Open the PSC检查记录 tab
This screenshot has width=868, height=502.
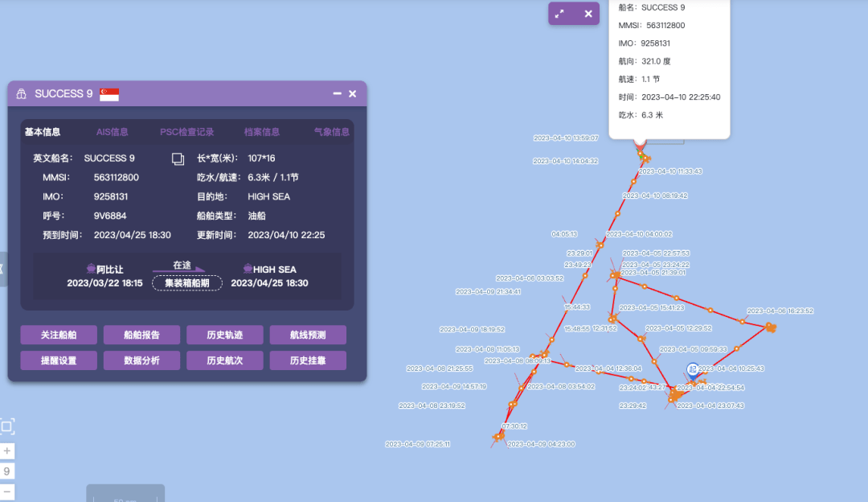coord(186,132)
